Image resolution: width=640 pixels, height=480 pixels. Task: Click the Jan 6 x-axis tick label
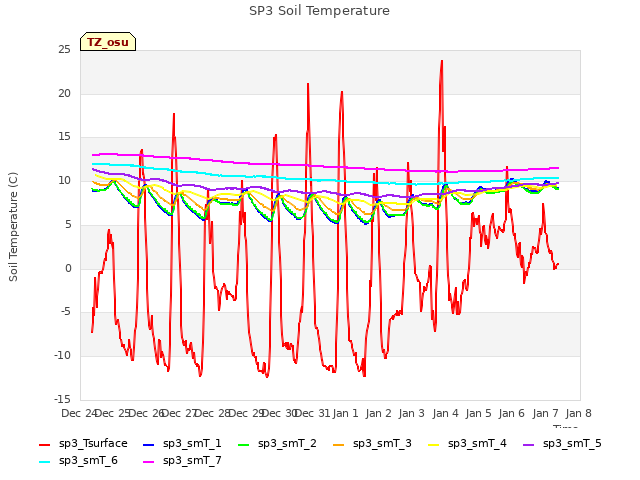(511, 413)
